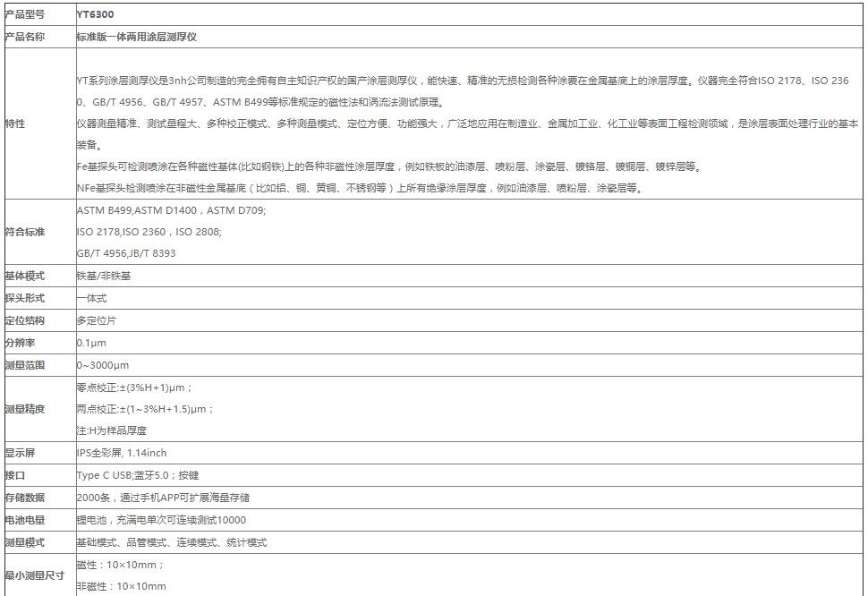Select the IPS全彩屏, 1.14inch display value
This screenshot has height=596, width=868.
(122, 453)
